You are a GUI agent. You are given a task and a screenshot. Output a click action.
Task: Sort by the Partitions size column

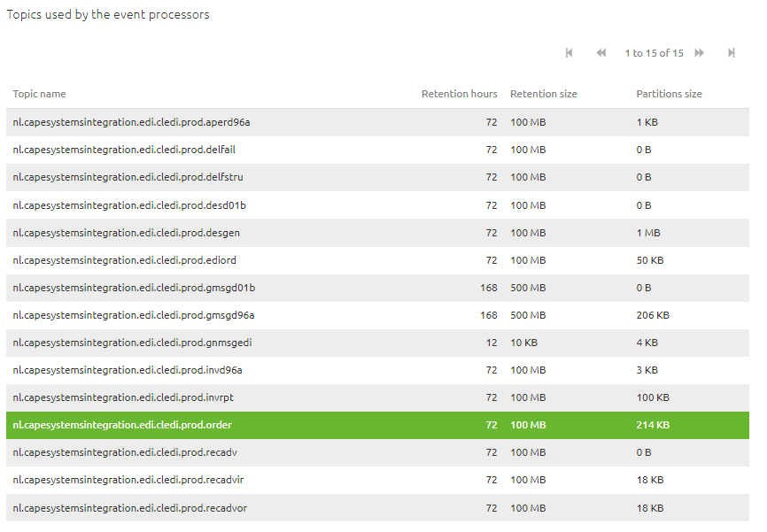click(x=669, y=94)
